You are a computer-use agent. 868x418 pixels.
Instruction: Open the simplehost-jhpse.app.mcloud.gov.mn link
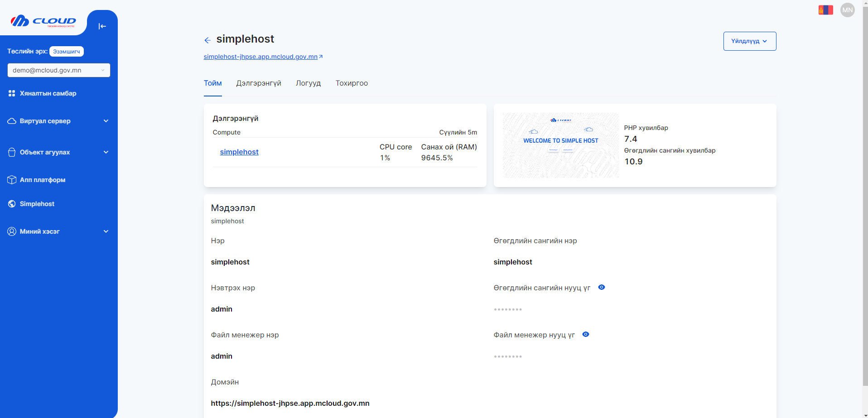(260, 57)
